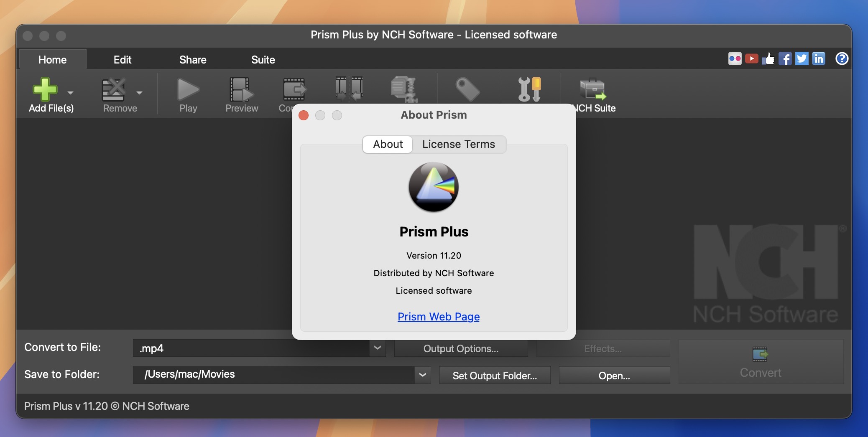The image size is (868, 437).
Task: Switch to the Home tab
Action: (x=53, y=60)
